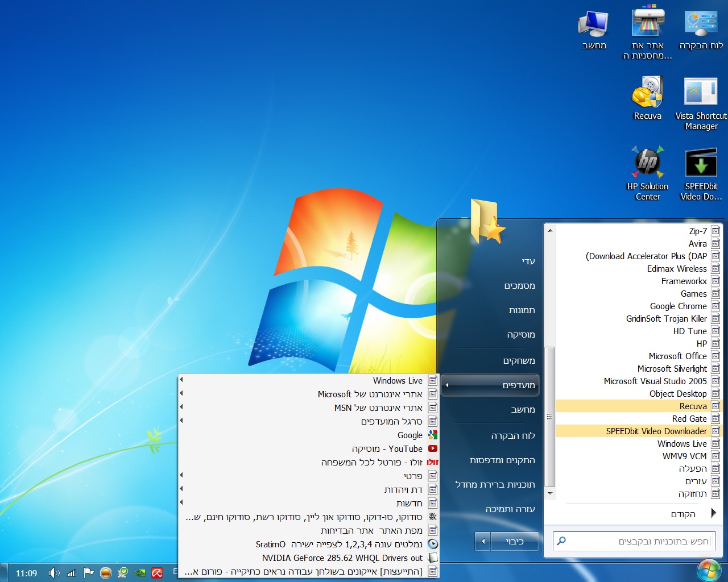Viewport: 728px width, 582px height.
Task: Open the 'עדי' user folder link
Action: pos(490,261)
